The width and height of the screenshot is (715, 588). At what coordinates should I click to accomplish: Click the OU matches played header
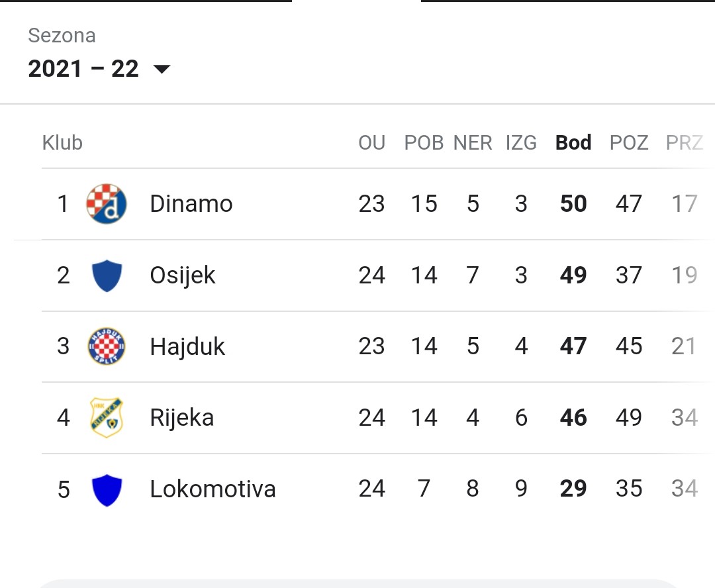[x=371, y=143]
